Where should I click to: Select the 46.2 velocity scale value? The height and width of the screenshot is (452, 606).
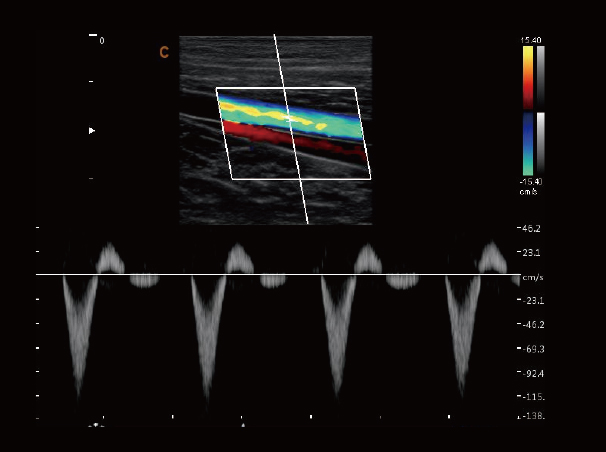coord(530,229)
